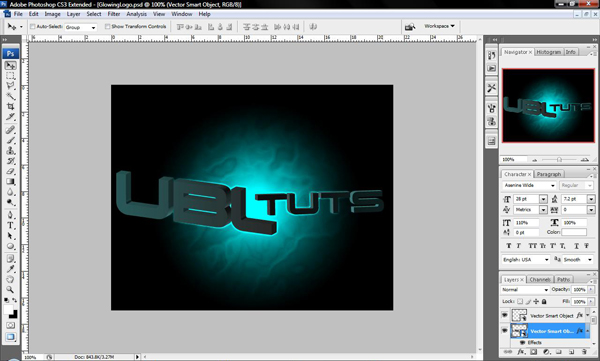Click the Navigator preview thumbnail

548,106
